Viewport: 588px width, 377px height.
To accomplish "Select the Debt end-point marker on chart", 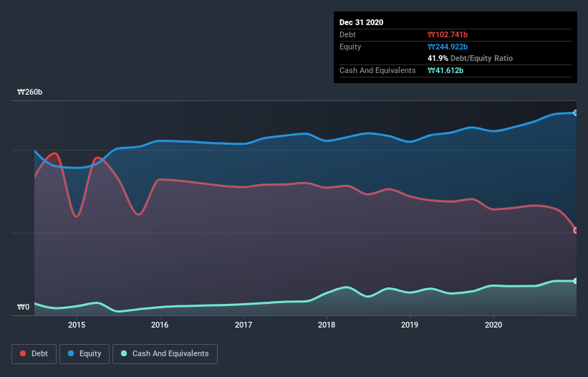I will [576, 230].
